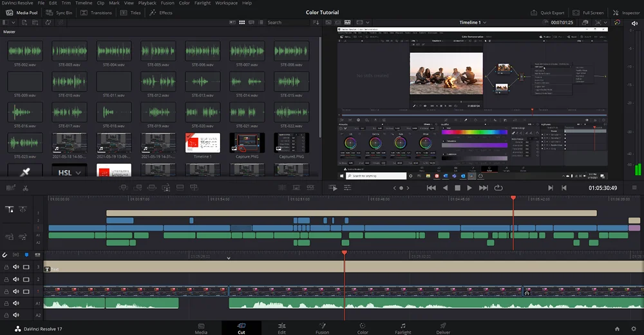Switch media pool to metadata card view
This screenshot has width=644, height=335.
(x=232, y=23)
